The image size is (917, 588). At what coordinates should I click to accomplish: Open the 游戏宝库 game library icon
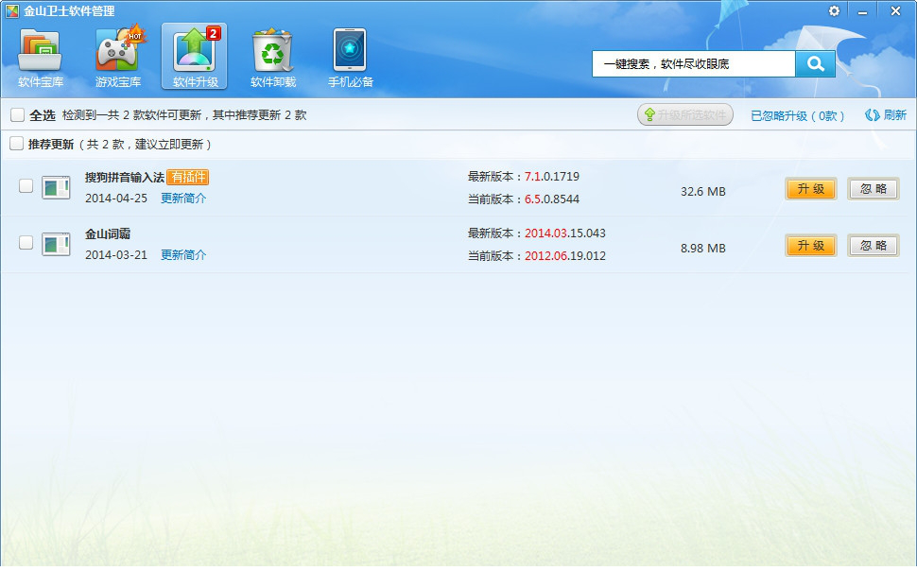pyautogui.click(x=117, y=58)
